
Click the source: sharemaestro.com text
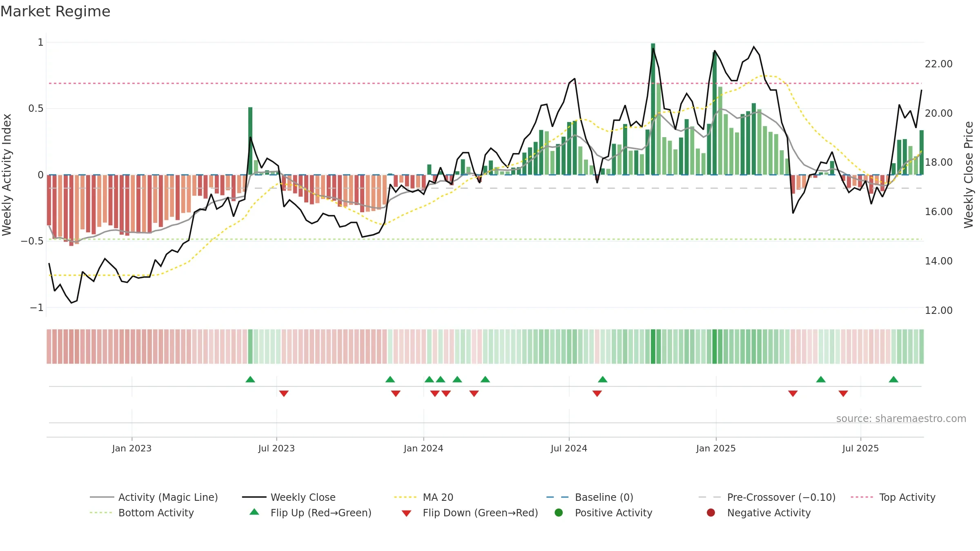click(901, 418)
